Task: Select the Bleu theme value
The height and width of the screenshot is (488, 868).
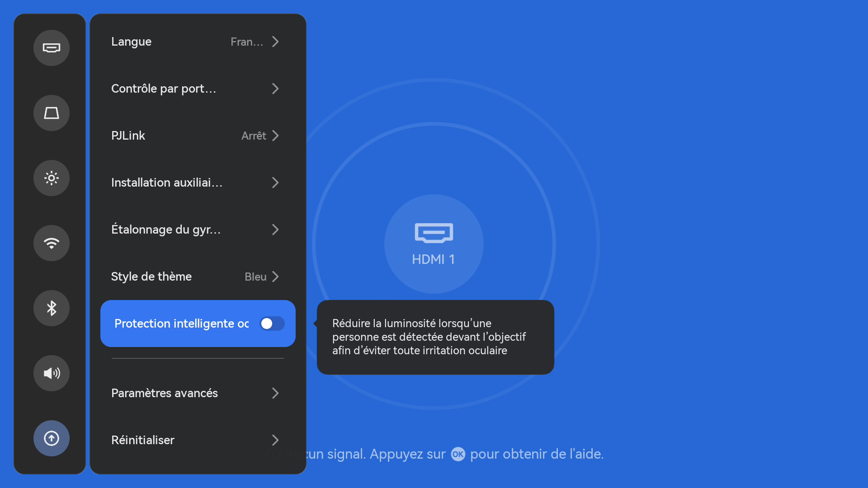Action: click(x=255, y=277)
